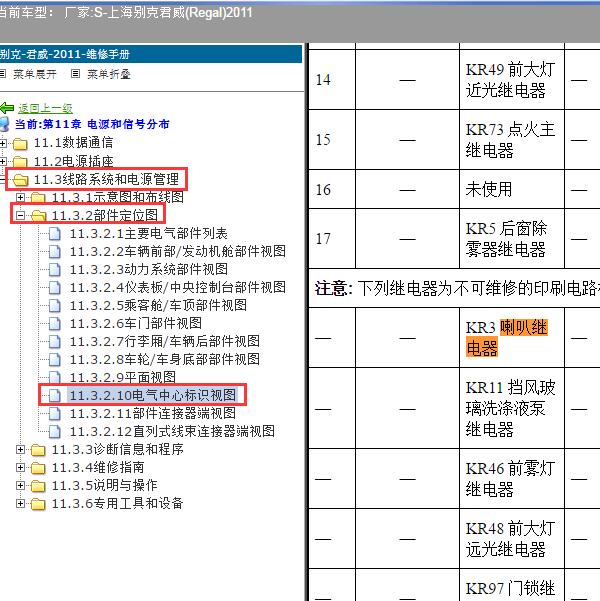Follow the 返回上一级 link

(x=45, y=108)
